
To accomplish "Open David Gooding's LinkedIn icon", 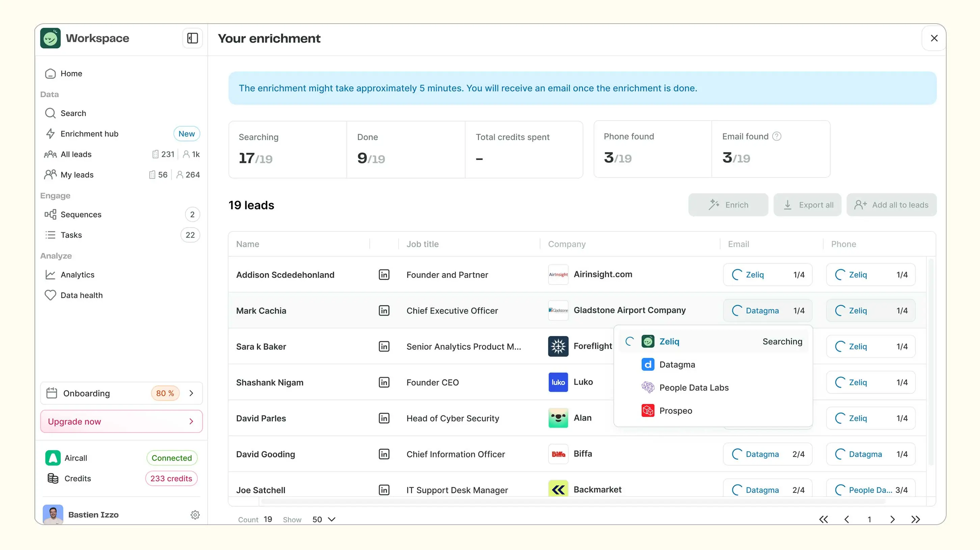I will [384, 454].
